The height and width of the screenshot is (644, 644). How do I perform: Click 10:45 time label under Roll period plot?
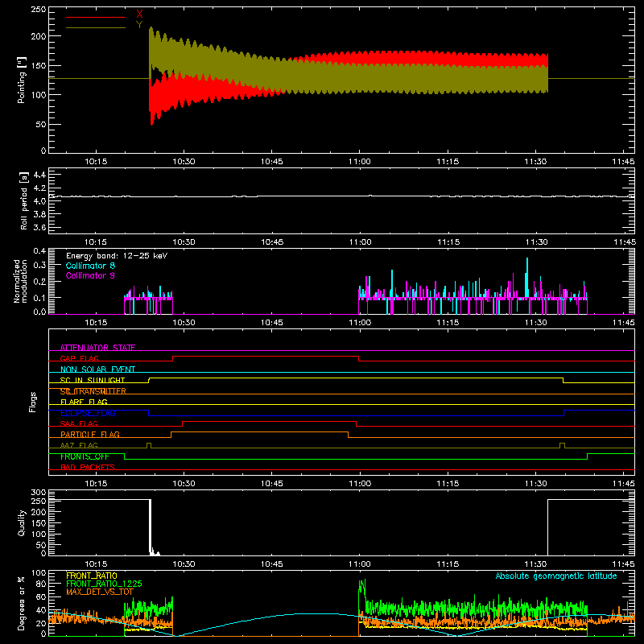click(x=272, y=242)
